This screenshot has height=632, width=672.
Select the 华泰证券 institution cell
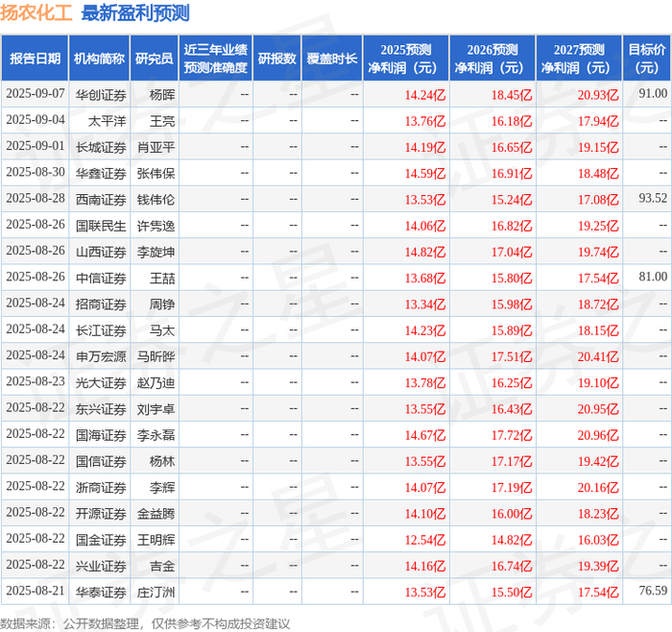click(x=101, y=592)
